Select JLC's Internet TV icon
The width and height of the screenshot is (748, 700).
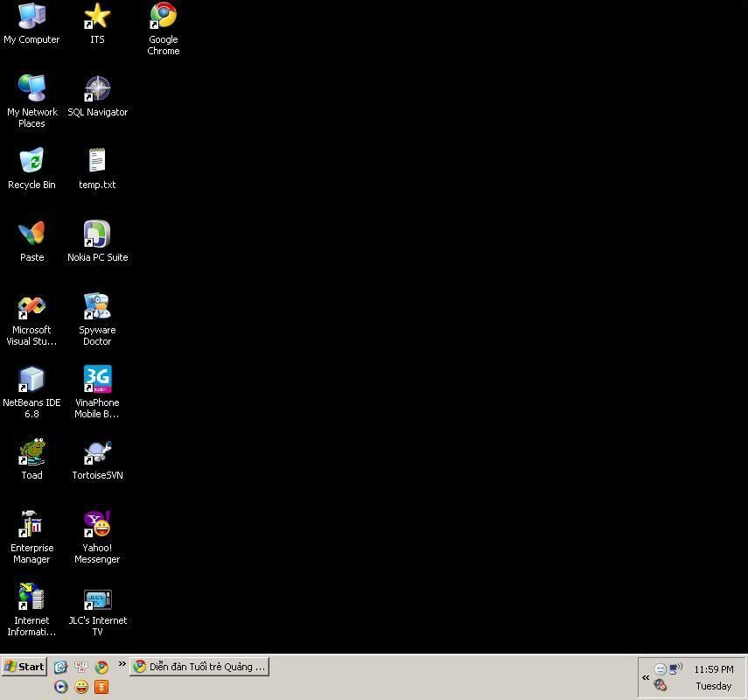97,599
